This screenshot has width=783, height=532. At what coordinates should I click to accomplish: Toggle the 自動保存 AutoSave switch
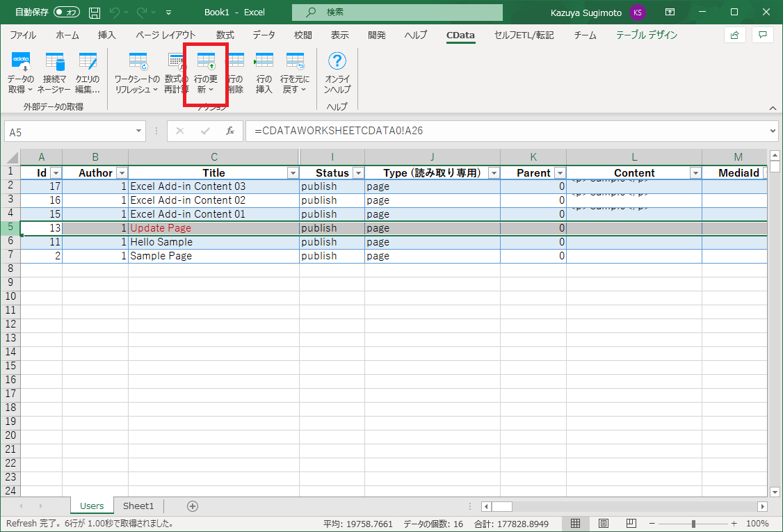tap(67, 12)
